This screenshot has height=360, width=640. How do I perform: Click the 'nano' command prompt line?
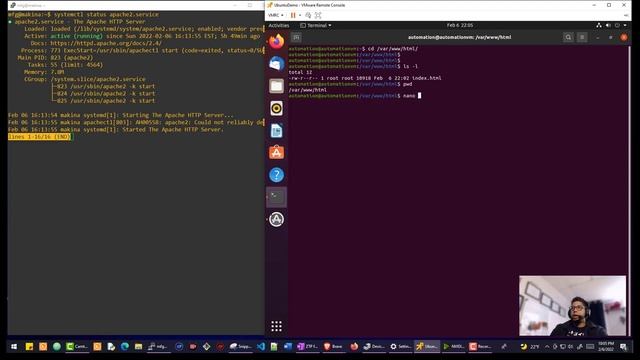pyautogui.click(x=354, y=96)
